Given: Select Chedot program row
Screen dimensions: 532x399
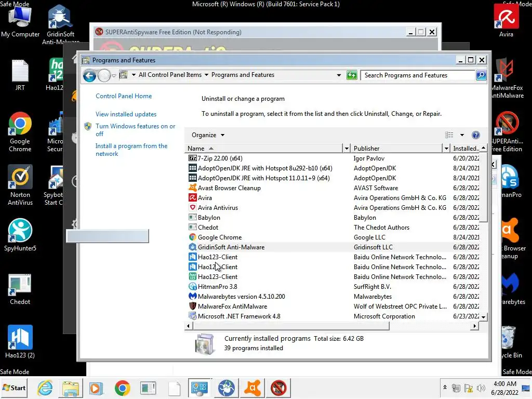Looking at the screenshot, I should (x=333, y=228).
